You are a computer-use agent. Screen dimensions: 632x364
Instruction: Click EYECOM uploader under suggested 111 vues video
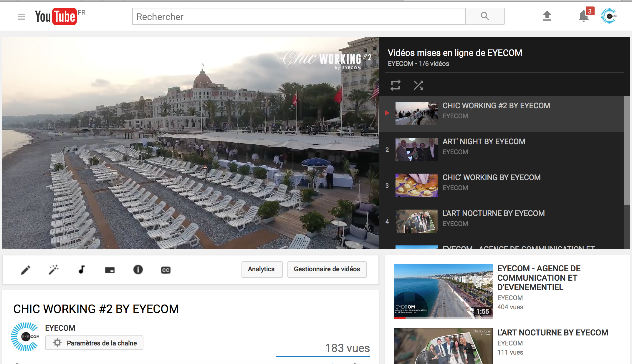tap(510, 343)
